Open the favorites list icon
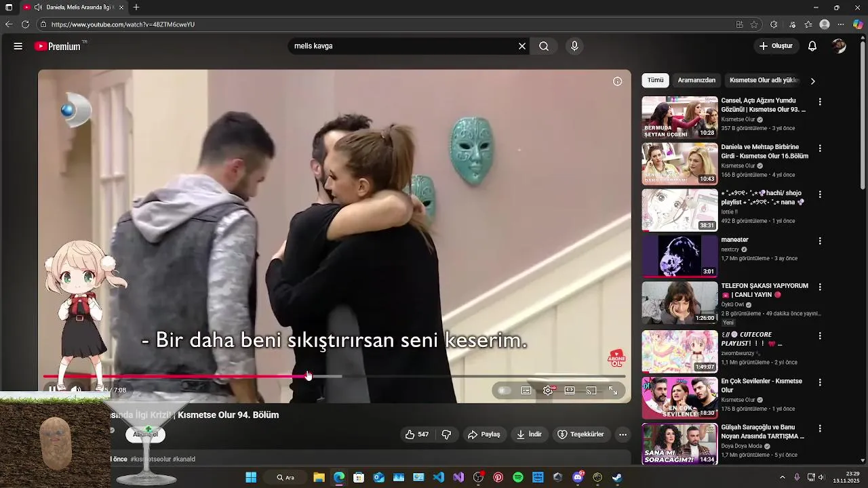The height and width of the screenshot is (488, 868). pos(808,24)
